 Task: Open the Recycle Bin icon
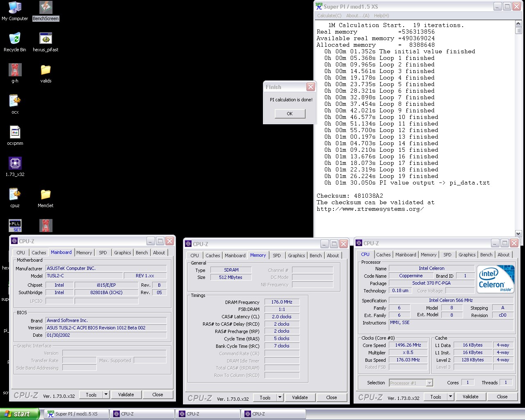(x=15, y=42)
